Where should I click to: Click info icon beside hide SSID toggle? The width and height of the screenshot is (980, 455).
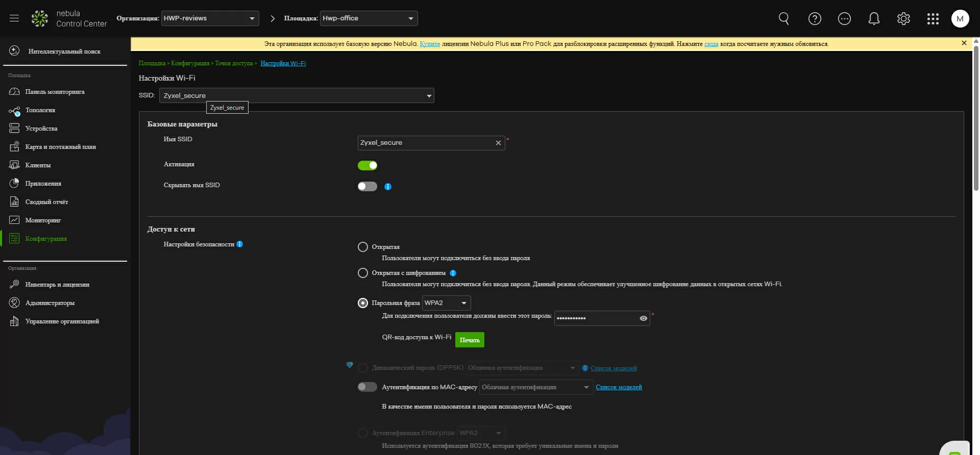(x=388, y=187)
